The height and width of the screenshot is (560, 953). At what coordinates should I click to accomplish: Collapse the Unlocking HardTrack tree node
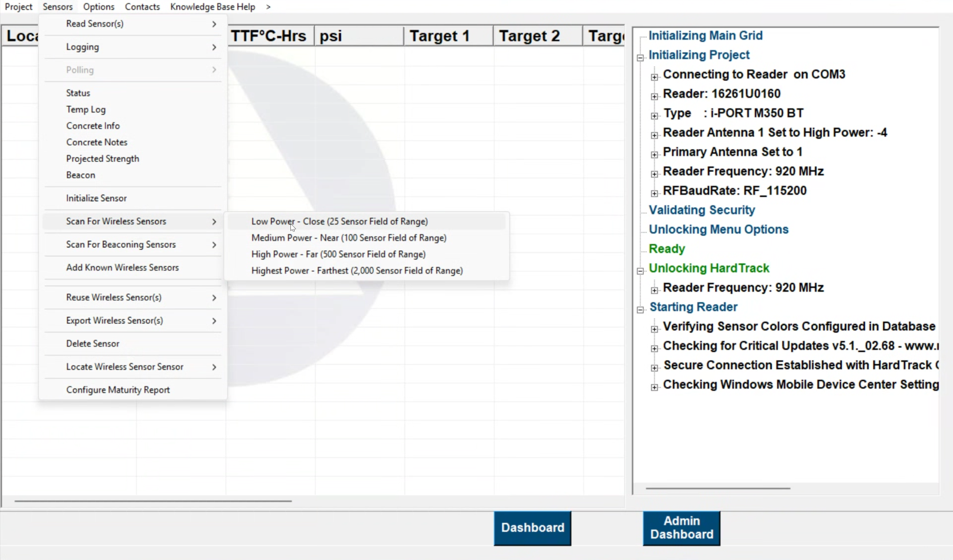pyautogui.click(x=640, y=271)
